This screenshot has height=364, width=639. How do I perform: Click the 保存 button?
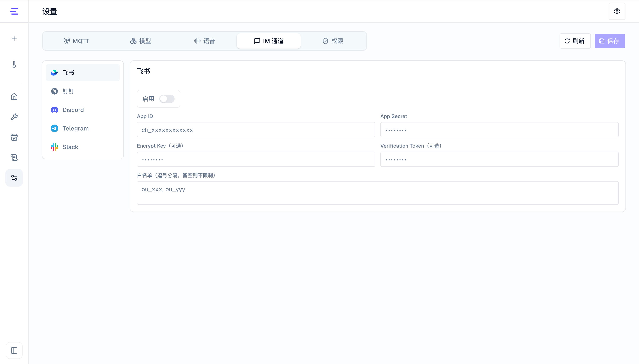pos(610,41)
